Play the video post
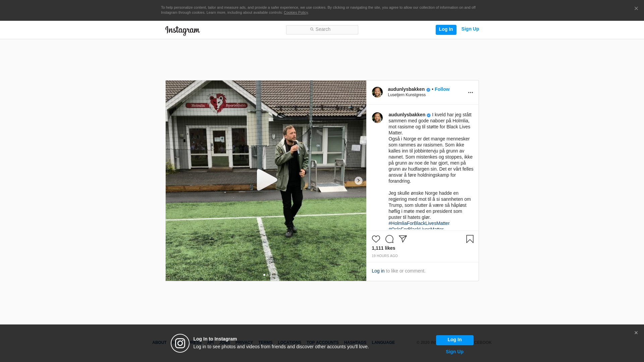The width and height of the screenshot is (644, 362). pos(266,180)
